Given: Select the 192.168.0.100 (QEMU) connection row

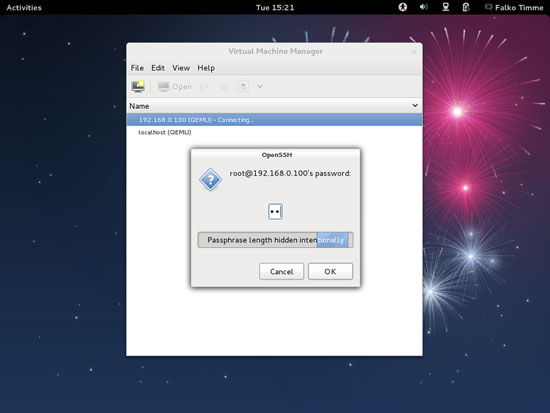Looking at the screenshot, I should coord(274,120).
